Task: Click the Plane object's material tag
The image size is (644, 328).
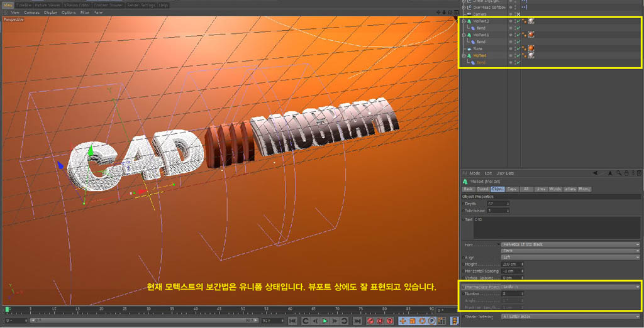Action: point(531,48)
